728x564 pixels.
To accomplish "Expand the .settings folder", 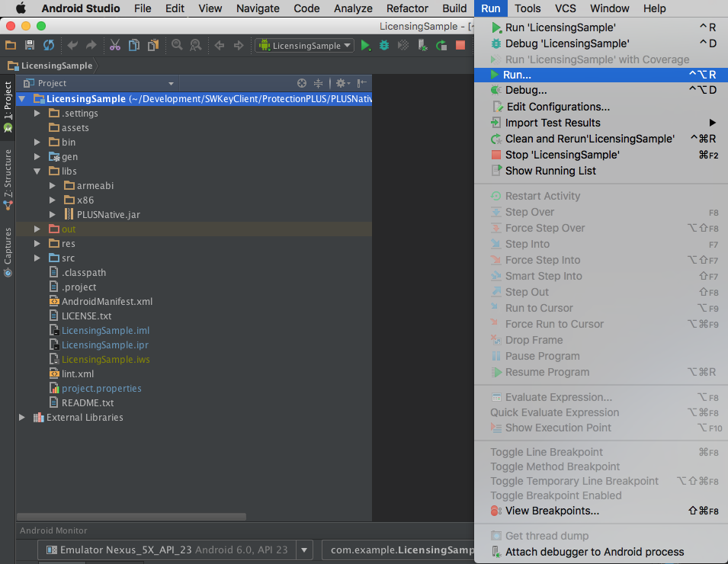I will click(37, 114).
